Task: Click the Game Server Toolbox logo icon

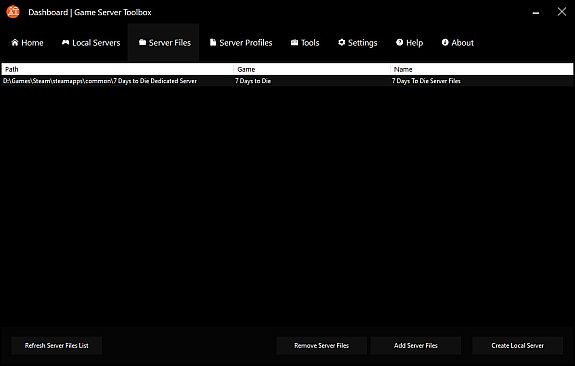Action: click(13, 12)
